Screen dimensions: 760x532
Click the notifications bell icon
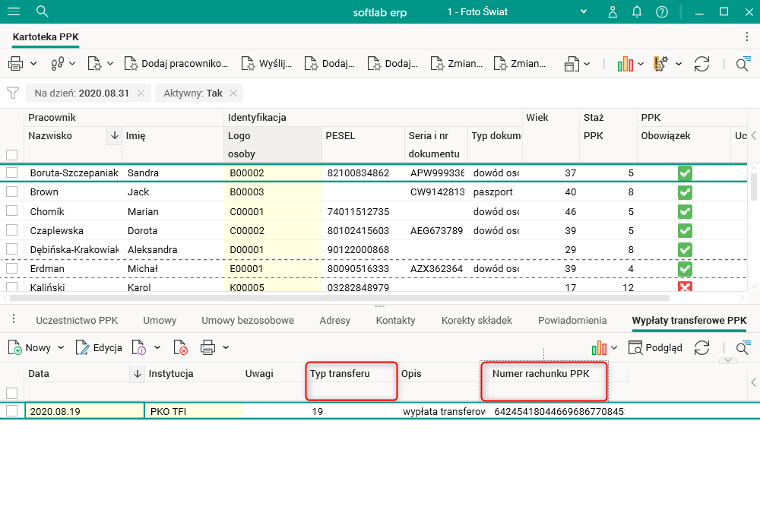[637, 11]
